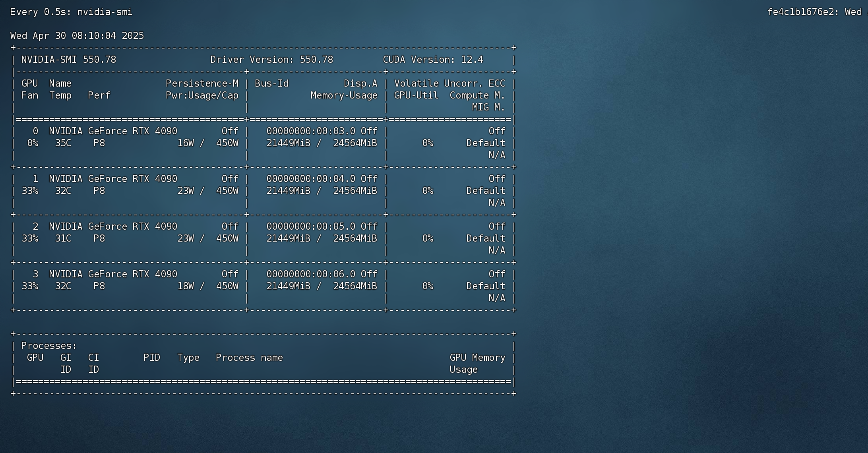Click the 18W power usage of GPU 3

186,286
